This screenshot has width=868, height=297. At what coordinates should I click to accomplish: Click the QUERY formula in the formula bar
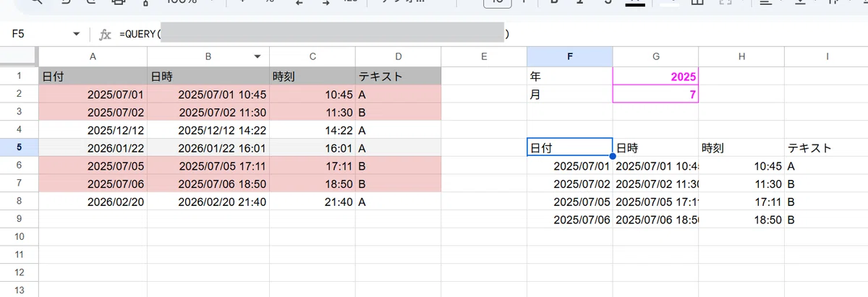(315, 35)
